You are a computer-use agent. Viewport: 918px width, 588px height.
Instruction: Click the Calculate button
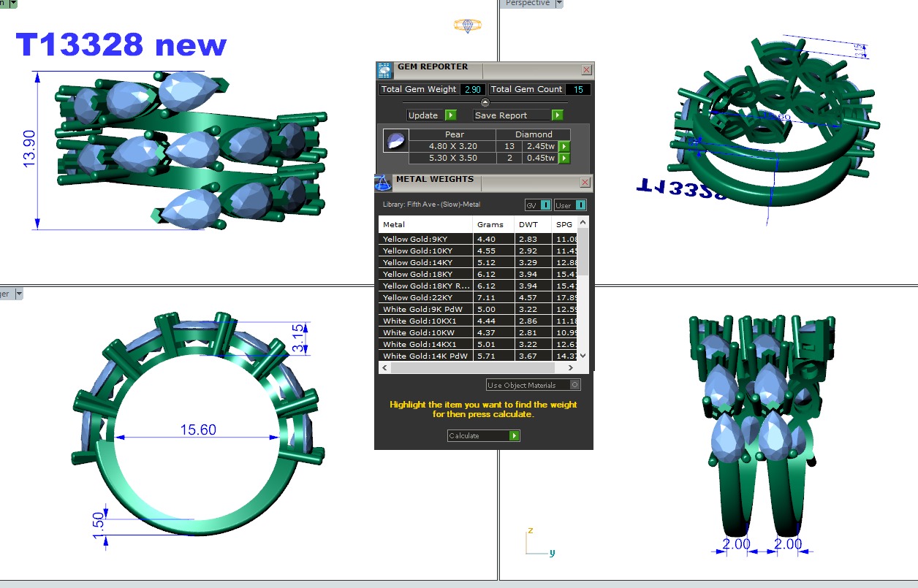[483, 436]
